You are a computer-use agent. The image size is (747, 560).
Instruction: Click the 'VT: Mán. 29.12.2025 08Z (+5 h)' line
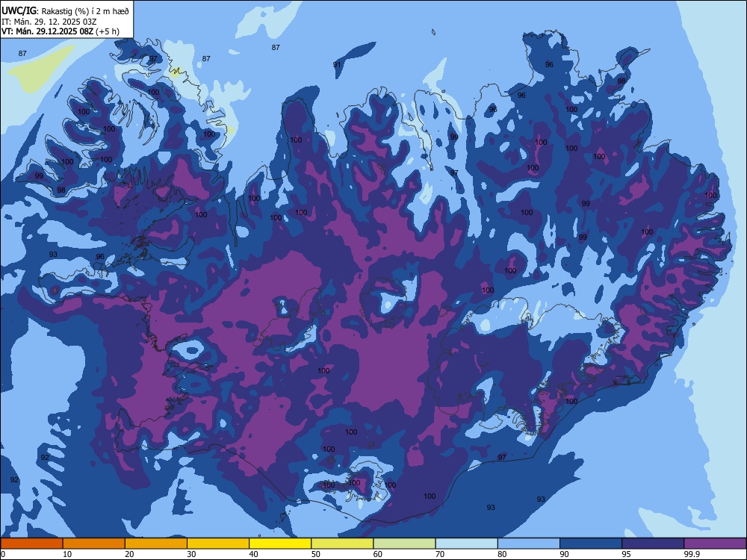61,31
